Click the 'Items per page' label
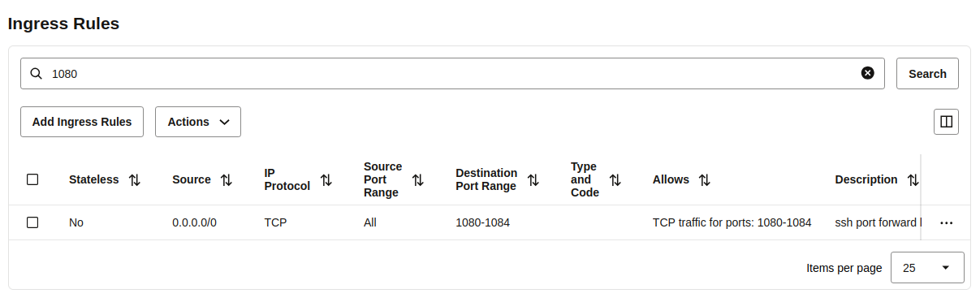This screenshot has width=980, height=302. click(844, 268)
